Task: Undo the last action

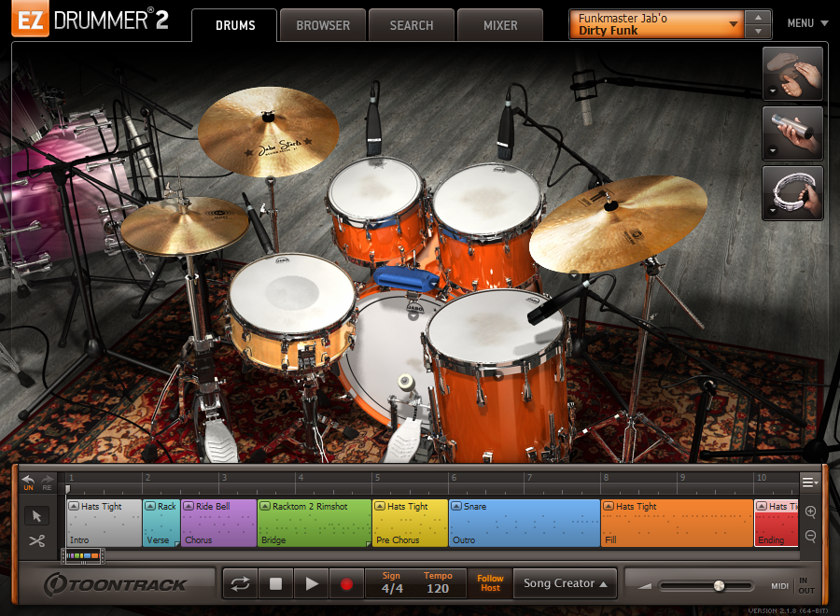Action: (x=28, y=483)
